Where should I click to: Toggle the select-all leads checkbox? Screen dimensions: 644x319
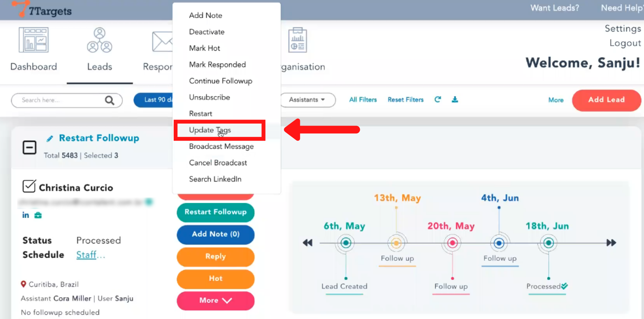[x=30, y=147]
